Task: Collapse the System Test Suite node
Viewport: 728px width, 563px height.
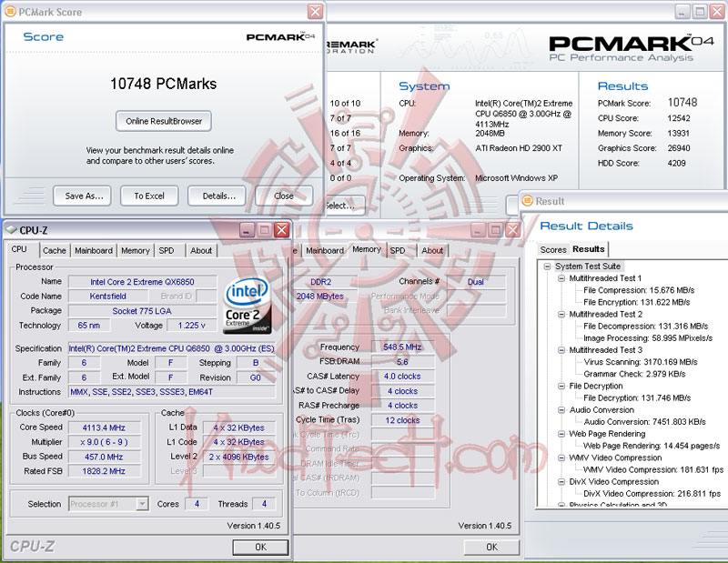Action: pyautogui.click(x=547, y=266)
